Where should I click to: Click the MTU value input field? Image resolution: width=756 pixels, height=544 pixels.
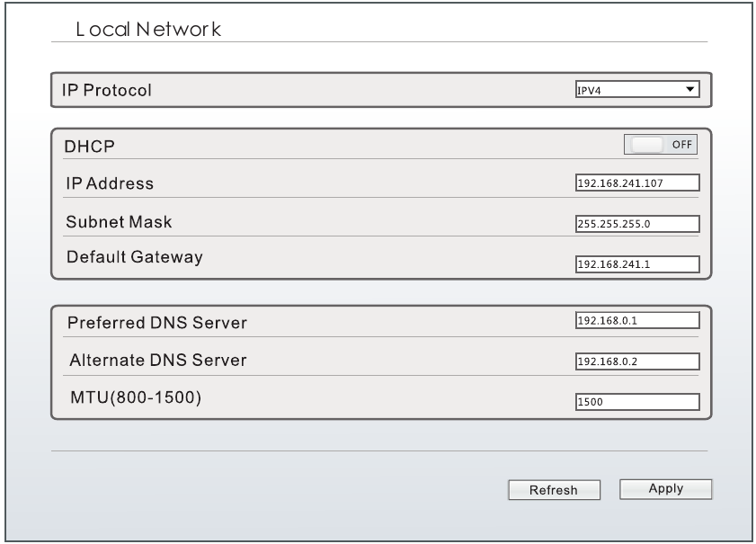637,402
